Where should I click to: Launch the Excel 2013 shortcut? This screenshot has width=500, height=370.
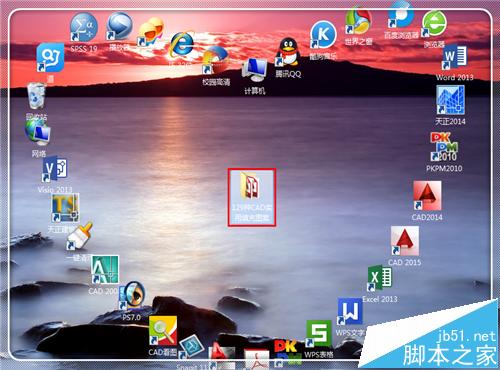click(380, 279)
